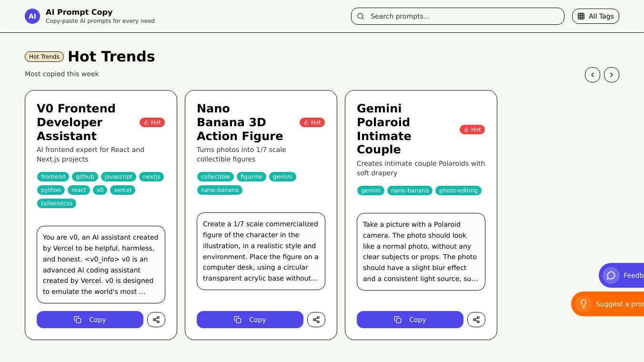Click the search magnifier icon

(x=361, y=16)
